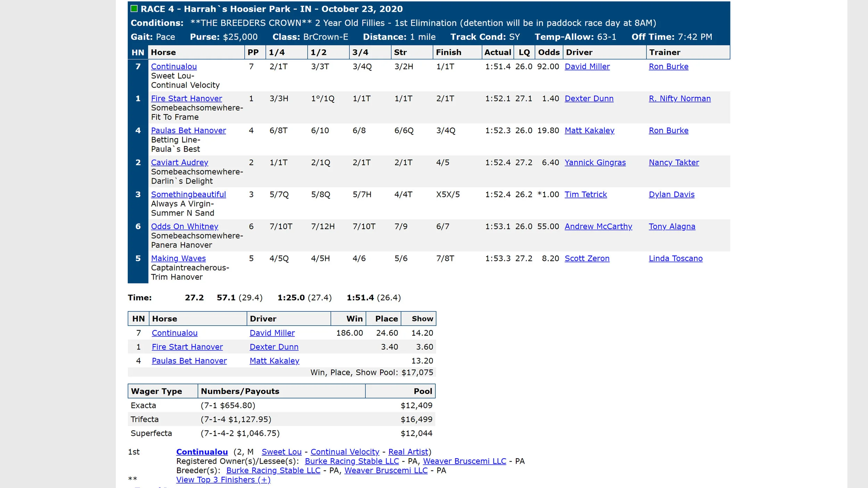Open trainer R. Nifty Norman link

click(x=679, y=99)
